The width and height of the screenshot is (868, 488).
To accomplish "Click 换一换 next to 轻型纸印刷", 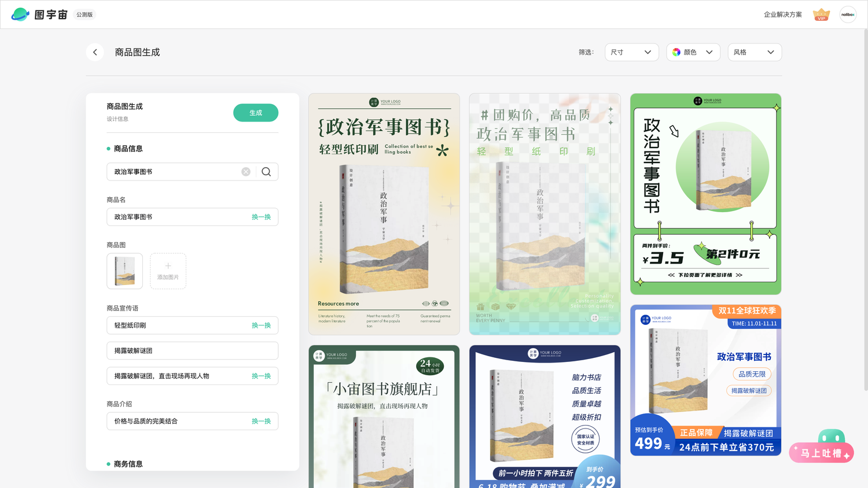I will coord(261,326).
